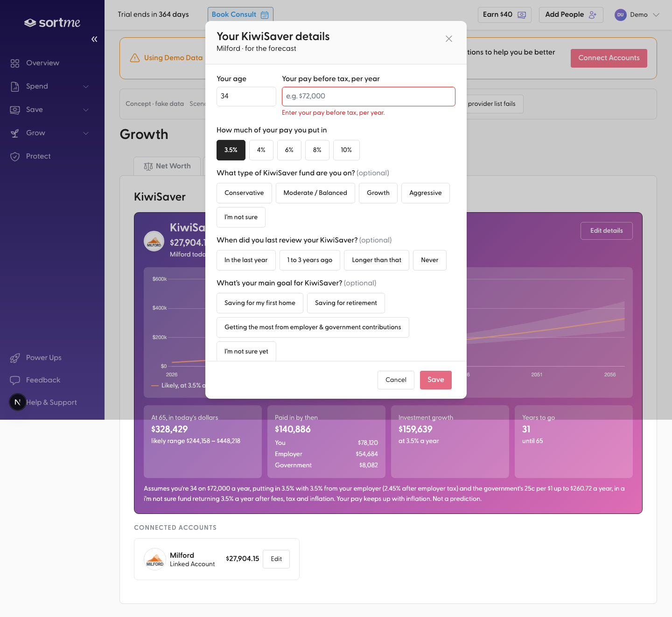Viewport: 672px width, 617px height.
Task: Click the Save button in dialog
Action: [x=436, y=380]
